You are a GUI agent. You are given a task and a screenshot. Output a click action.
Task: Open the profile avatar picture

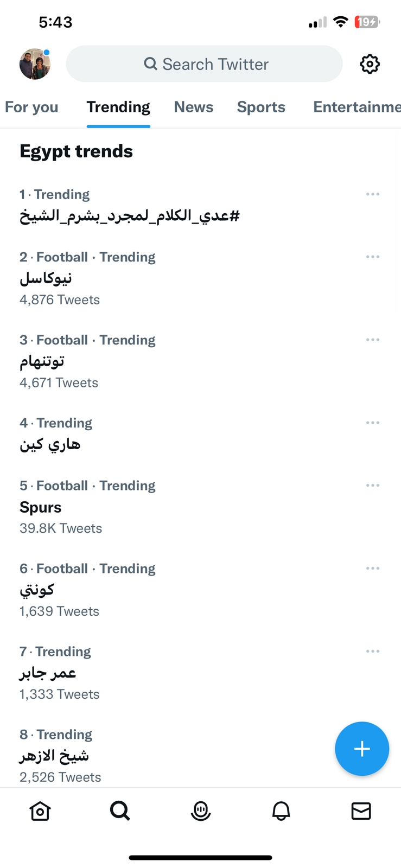35,64
